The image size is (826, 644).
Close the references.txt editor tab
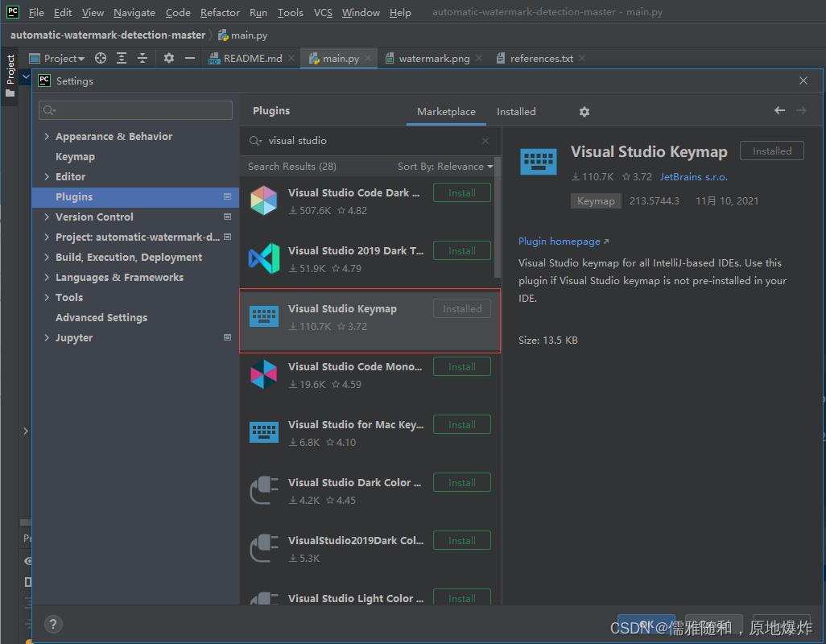click(582, 59)
